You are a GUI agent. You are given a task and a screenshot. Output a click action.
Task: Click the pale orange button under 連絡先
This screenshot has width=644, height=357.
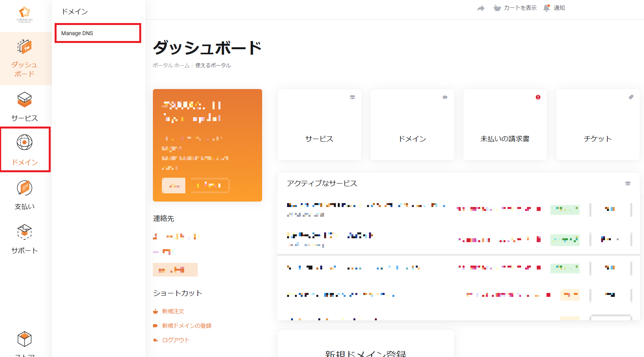coord(175,270)
